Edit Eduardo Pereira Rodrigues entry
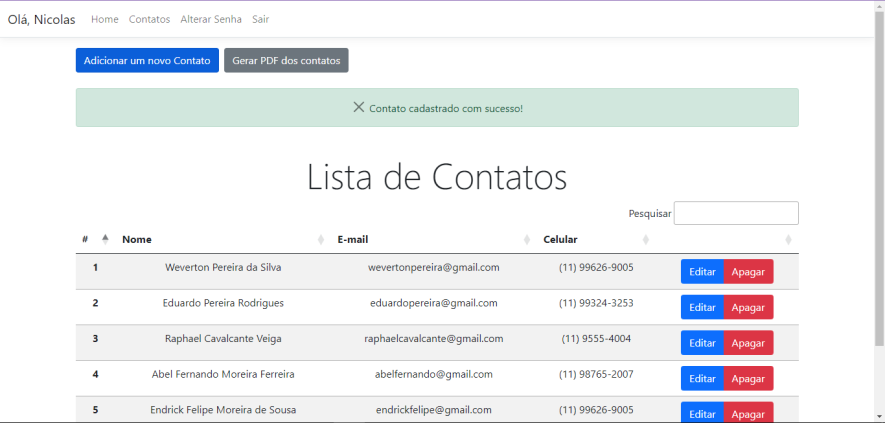This screenshot has height=423, width=885. point(702,307)
